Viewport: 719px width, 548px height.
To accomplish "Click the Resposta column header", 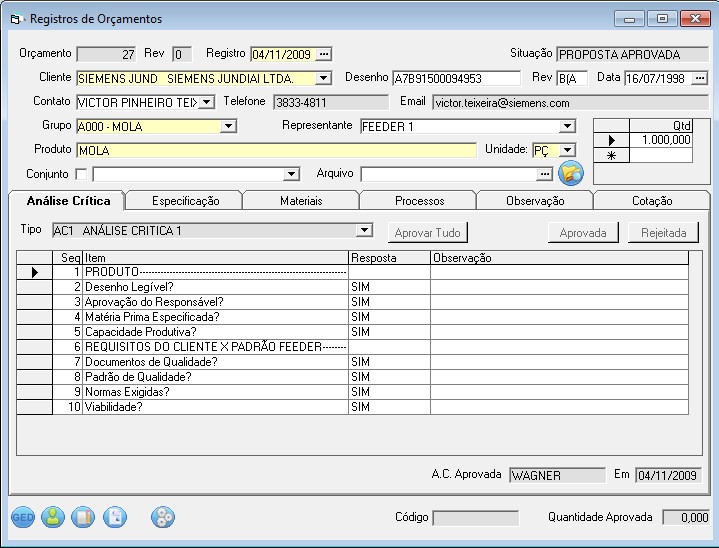I will pos(389,258).
